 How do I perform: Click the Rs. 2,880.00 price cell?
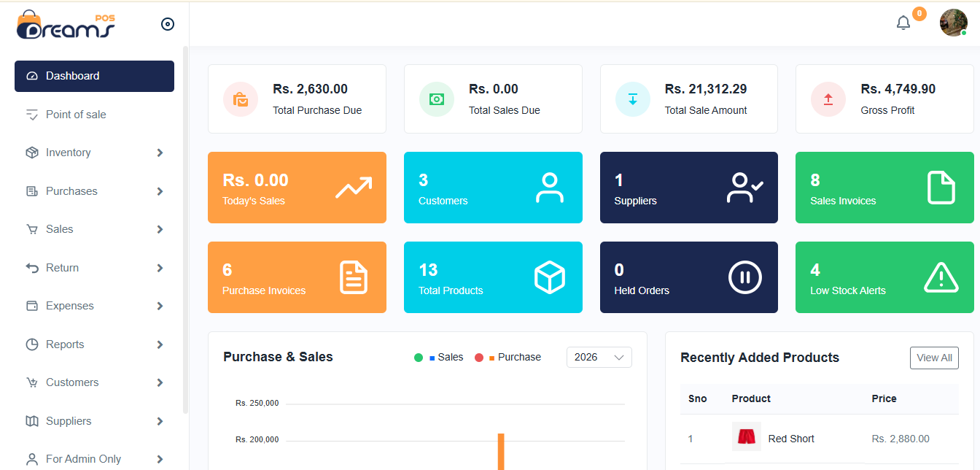coord(901,439)
